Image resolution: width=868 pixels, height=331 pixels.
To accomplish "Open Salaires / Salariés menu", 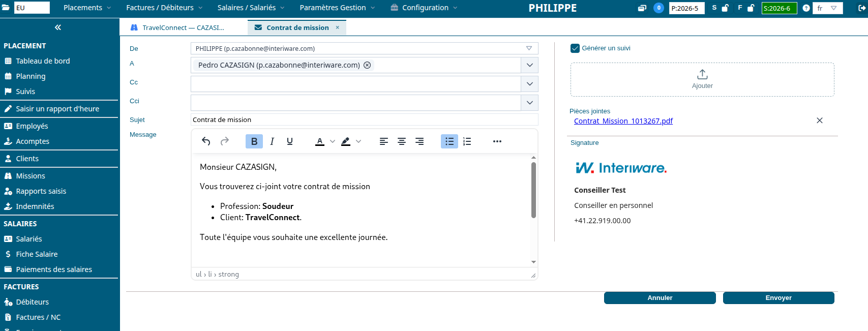I will (x=251, y=8).
